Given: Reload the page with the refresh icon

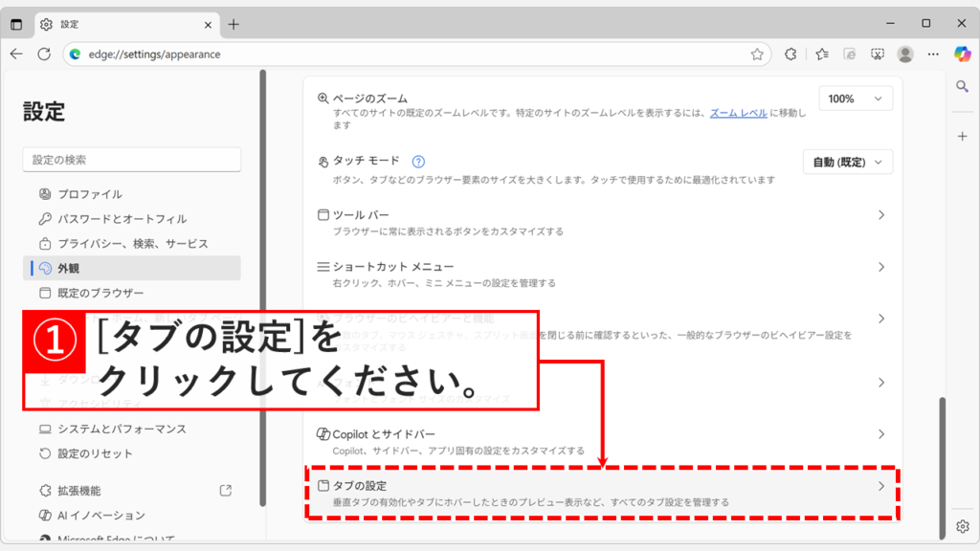Looking at the screenshot, I should (x=42, y=55).
